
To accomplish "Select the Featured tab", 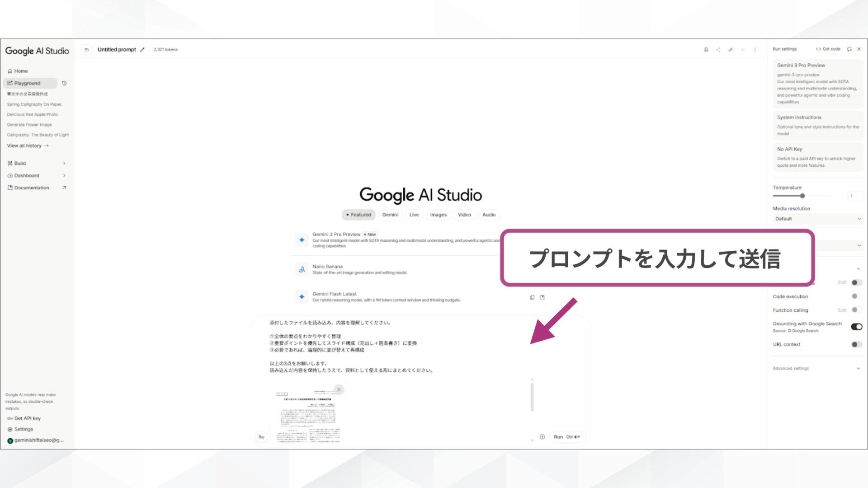I will (x=359, y=215).
